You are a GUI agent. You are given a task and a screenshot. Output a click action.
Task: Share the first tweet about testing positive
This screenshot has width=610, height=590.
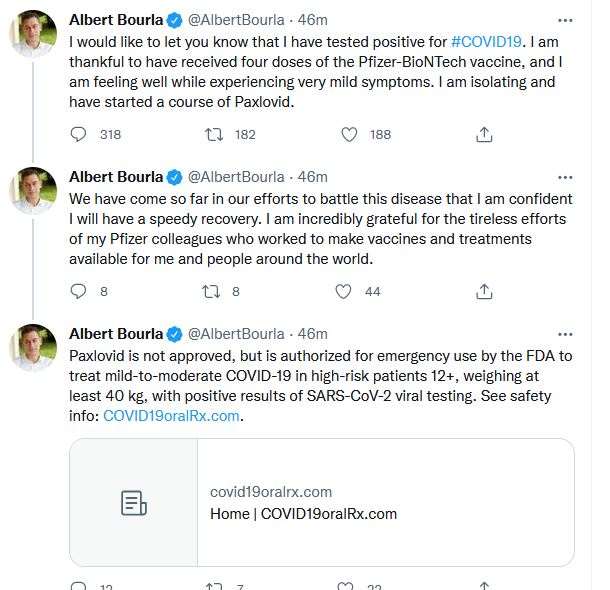pos(483,134)
